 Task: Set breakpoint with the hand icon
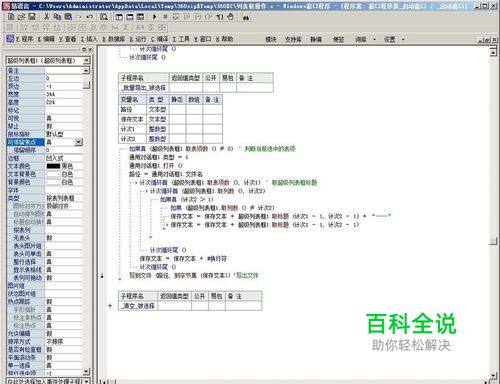(x=230, y=17)
